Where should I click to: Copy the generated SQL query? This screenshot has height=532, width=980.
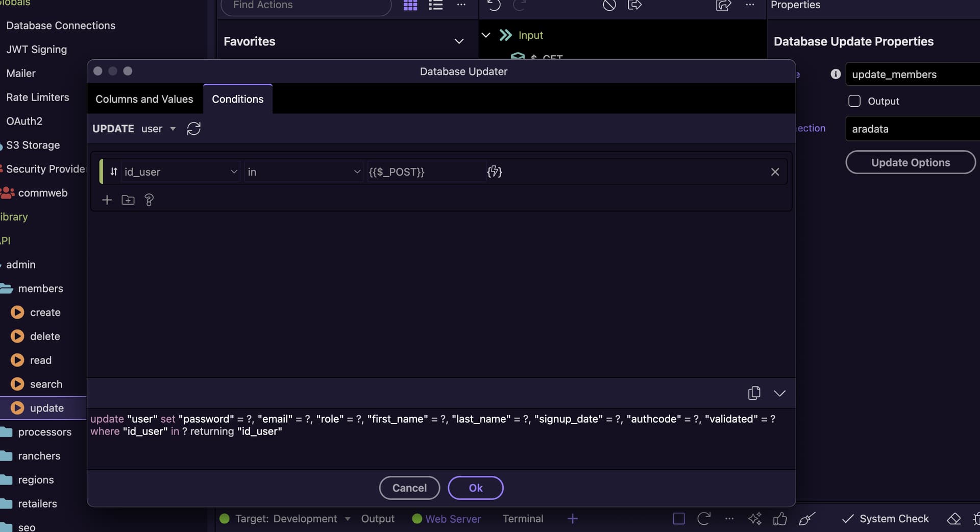[754, 393]
